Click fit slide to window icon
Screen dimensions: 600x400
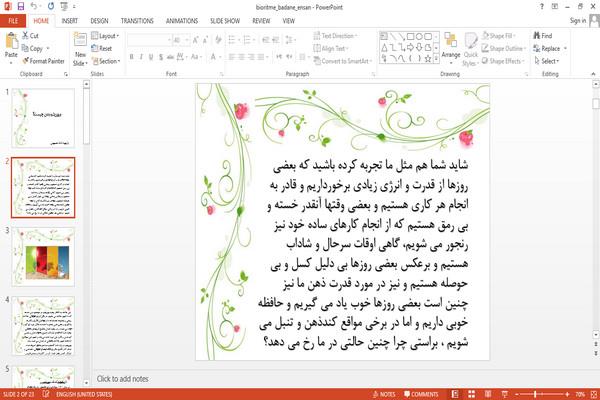(x=594, y=394)
